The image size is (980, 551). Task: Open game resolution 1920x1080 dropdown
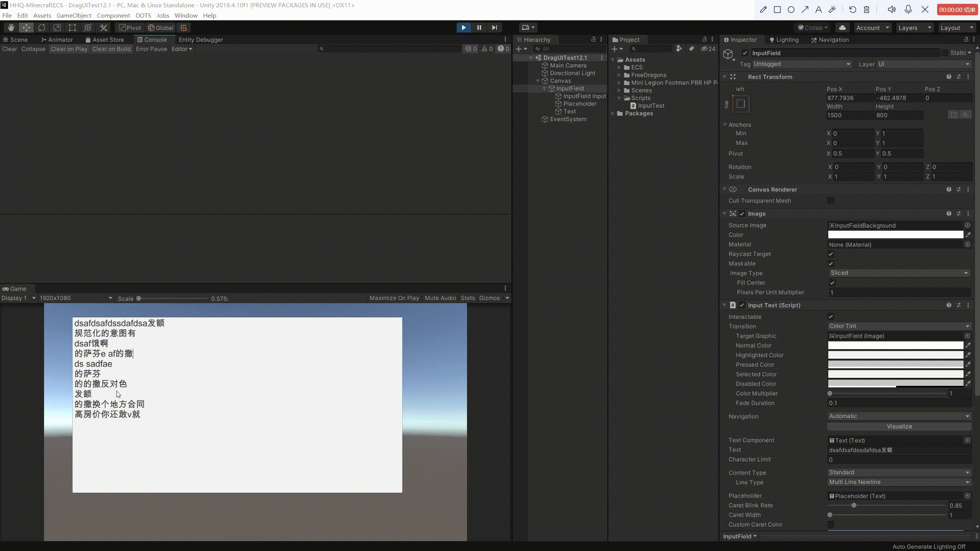76,298
